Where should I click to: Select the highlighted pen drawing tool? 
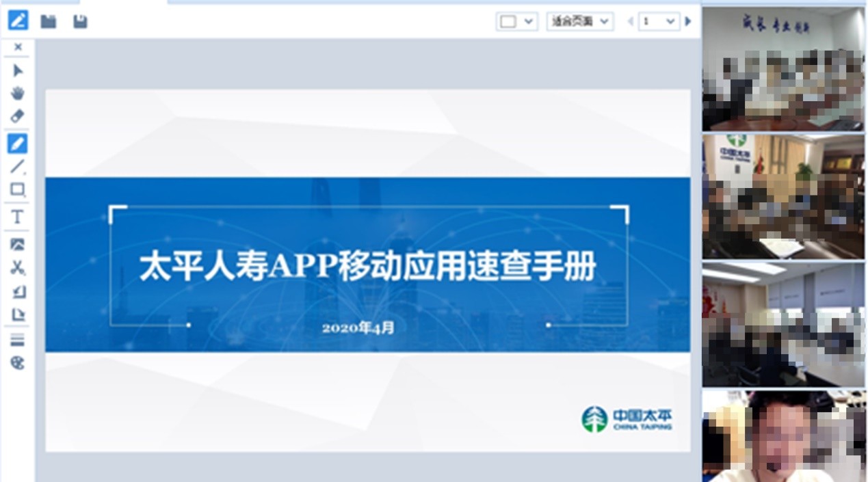[18, 144]
